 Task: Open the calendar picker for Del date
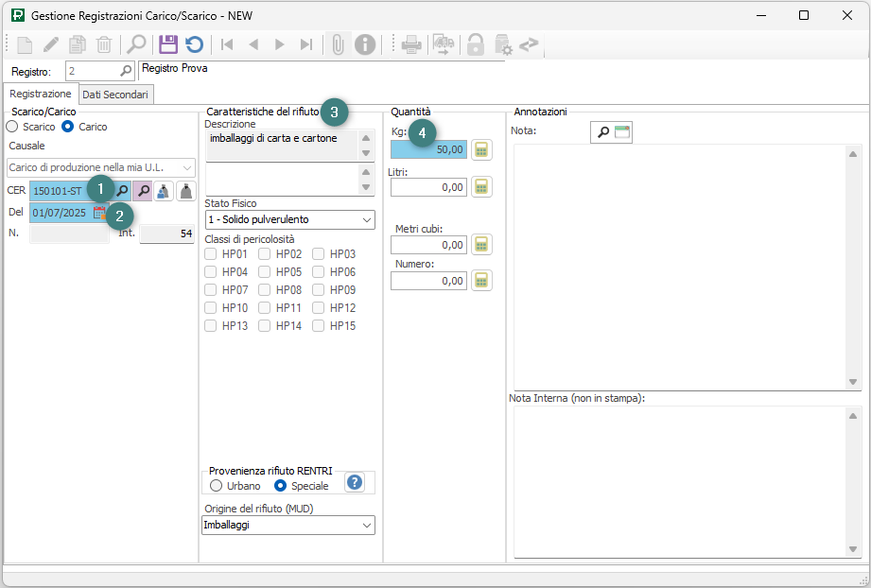point(99,213)
